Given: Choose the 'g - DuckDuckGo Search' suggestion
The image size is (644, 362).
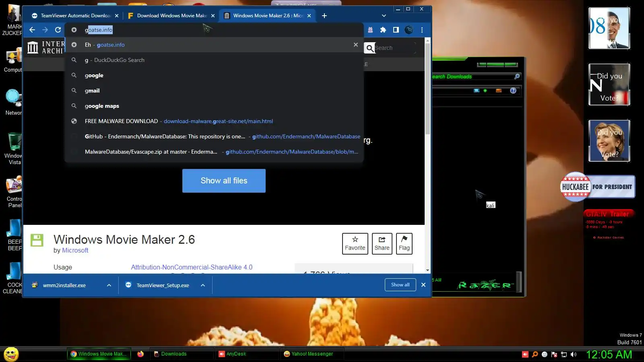Looking at the screenshot, I should (x=215, y=60).
